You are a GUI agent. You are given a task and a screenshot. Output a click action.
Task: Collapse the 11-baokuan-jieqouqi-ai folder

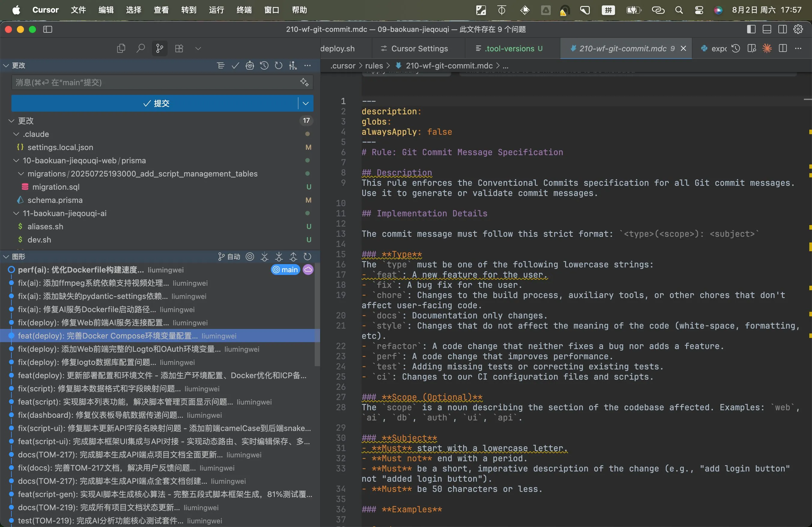click(x=16, y=213)
